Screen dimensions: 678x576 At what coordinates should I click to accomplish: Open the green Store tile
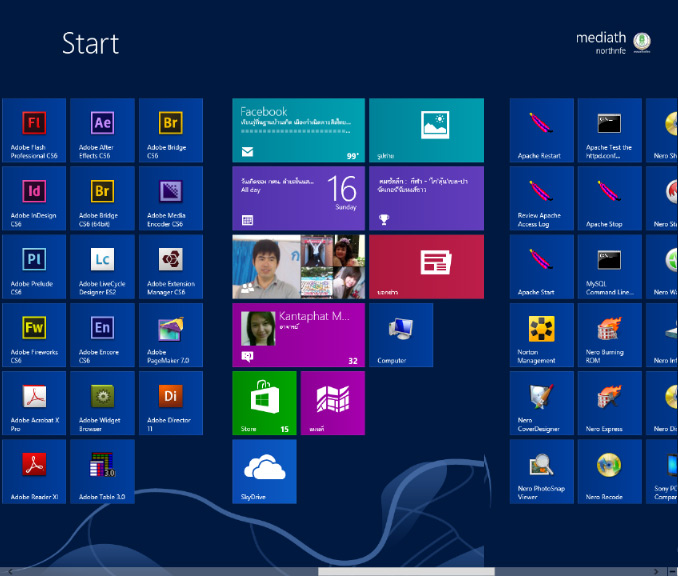(x=264, y=403)
